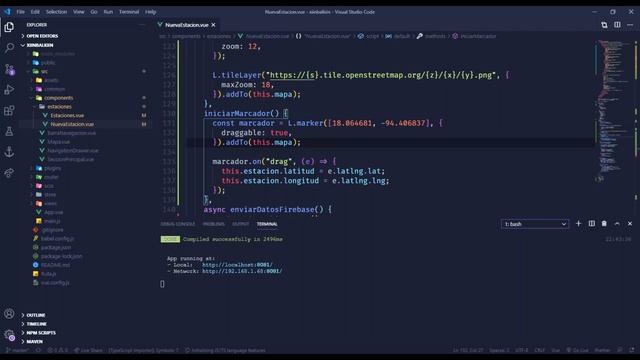Open the Manage gear icon
The width and height of the screenshot is (640, 360).
coord(9,335)
